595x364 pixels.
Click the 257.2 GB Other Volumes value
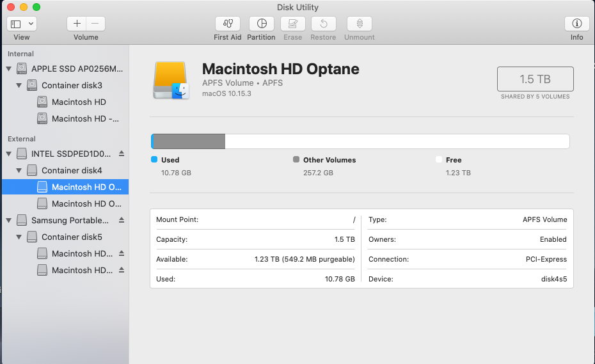[318, 173]
